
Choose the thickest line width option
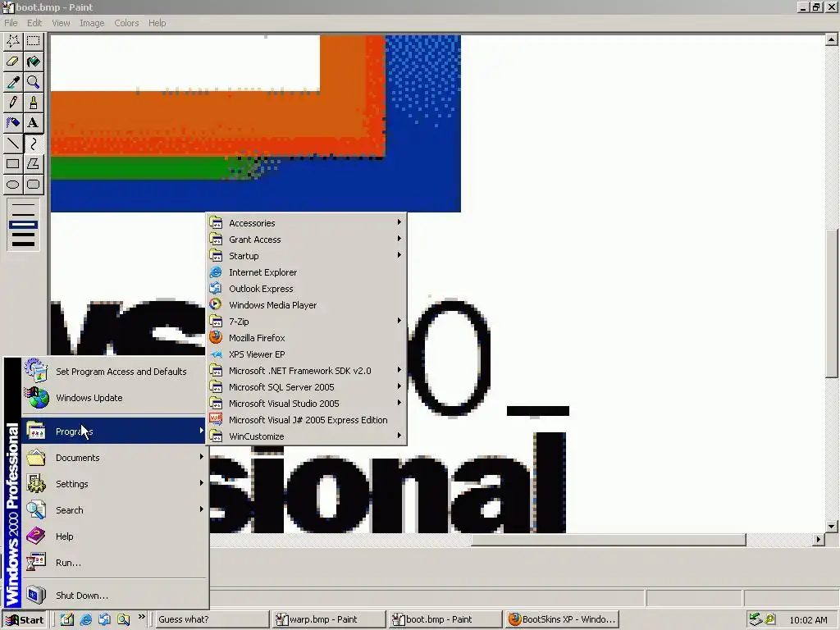click(x=23, y=244)
